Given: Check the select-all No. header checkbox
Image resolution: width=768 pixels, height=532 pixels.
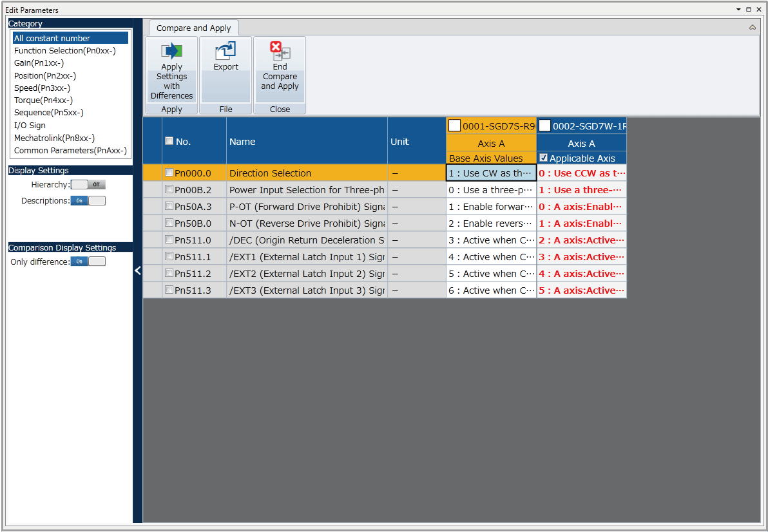Looking at the screenshot, I should [169, 141].
